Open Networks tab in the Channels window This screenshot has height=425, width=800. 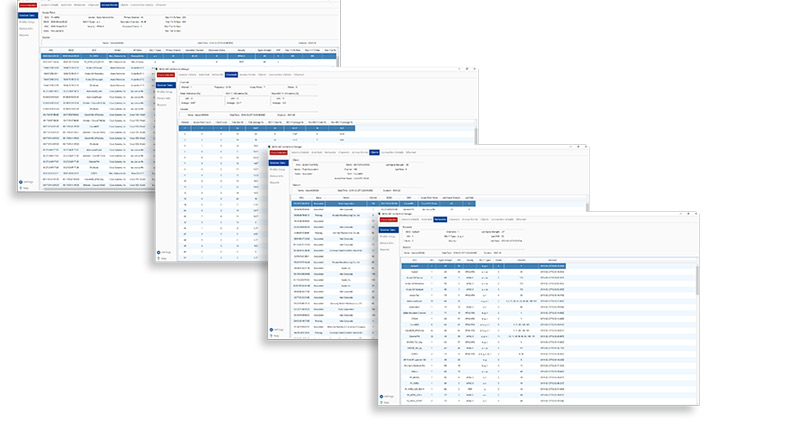coord(217,74)
